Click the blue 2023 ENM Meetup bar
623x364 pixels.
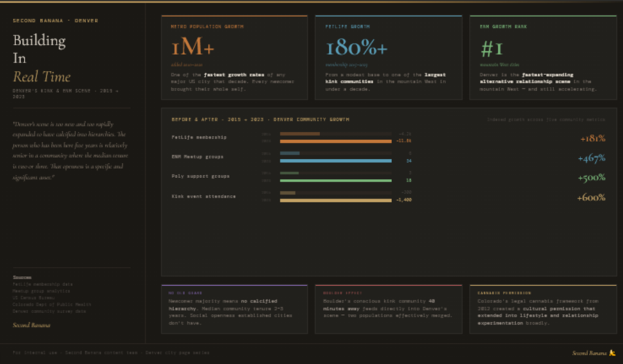[336, 161]
